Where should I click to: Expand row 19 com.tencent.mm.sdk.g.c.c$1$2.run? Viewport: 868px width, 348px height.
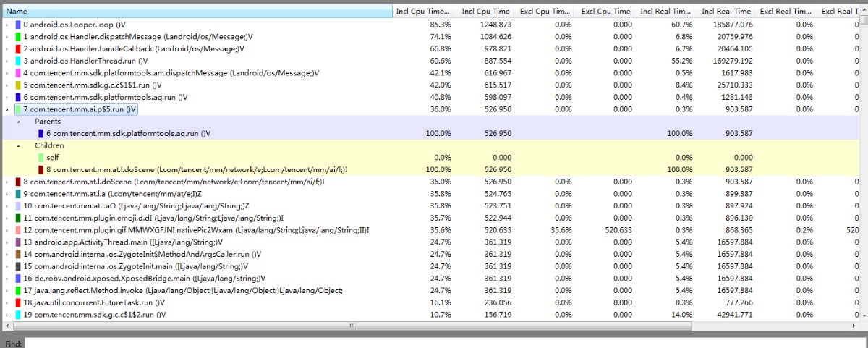(7, 314)
